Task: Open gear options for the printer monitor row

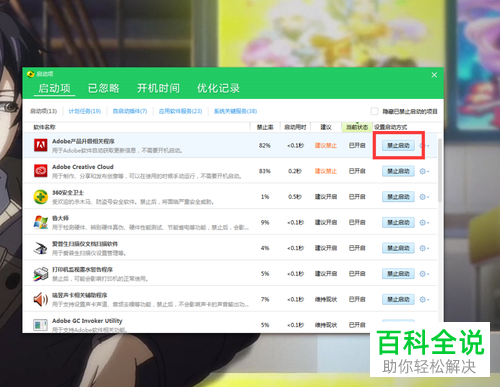Action: pyautogui.click(x=424, y=274)
